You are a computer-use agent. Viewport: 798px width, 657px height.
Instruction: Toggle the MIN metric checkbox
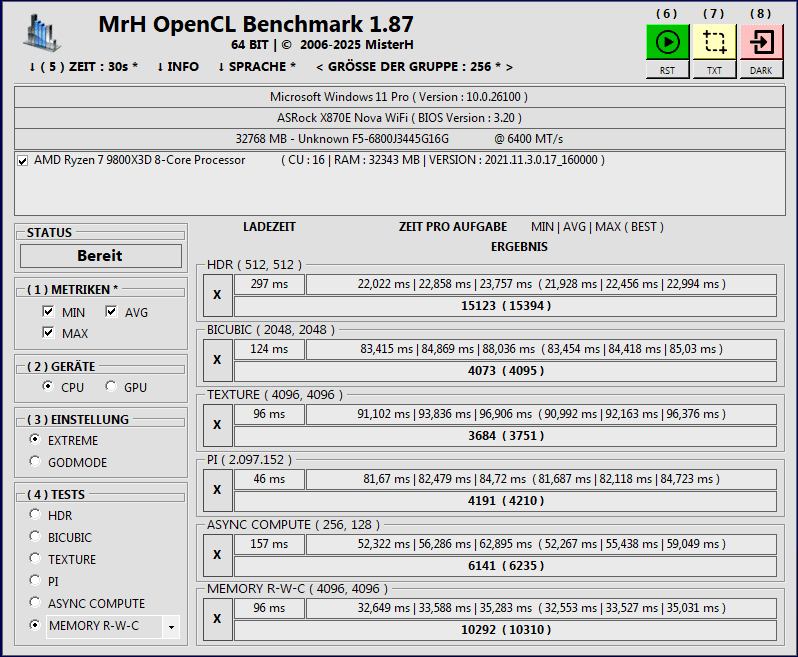click(48, 311)
